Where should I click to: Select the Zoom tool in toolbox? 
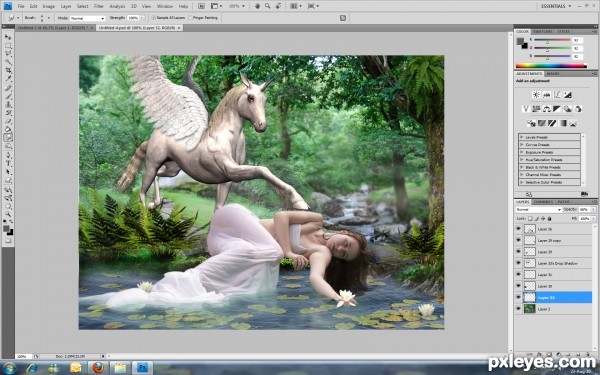pos(8,214)
